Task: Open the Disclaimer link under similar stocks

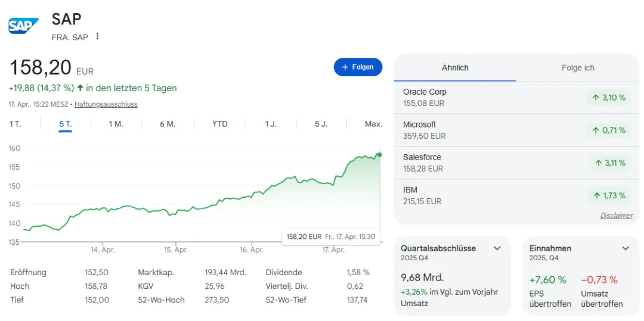Action: (616, 216)
